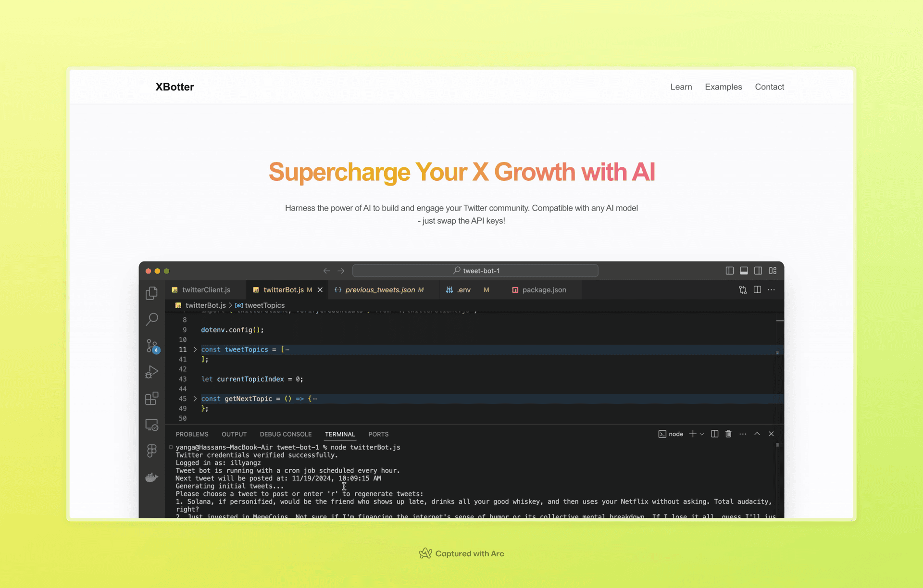The width and height of the screenshot is (923, 588).
Task: Select the node terminal instance
Action: point(671,434)
